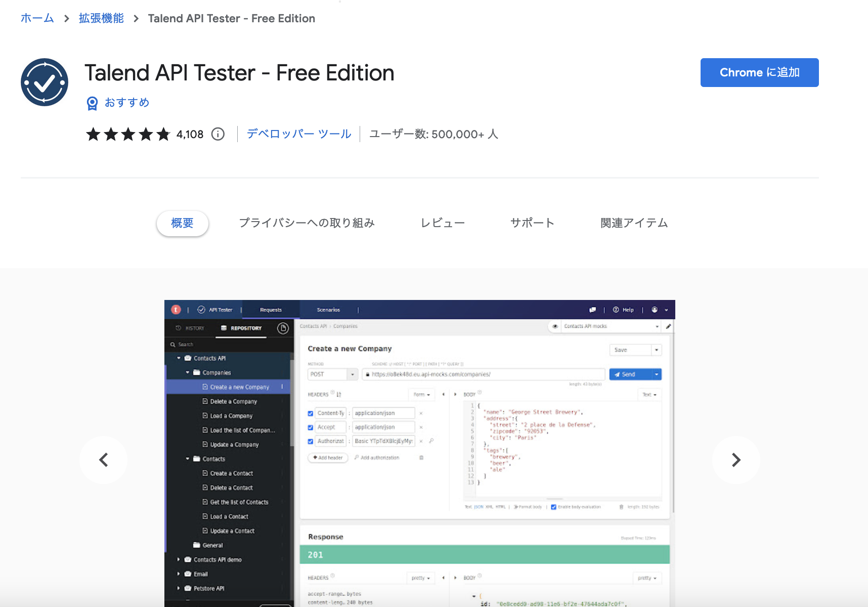868x607 pixels.
Task: Click the feedback chat icon in the navbar
Action: 592,310
